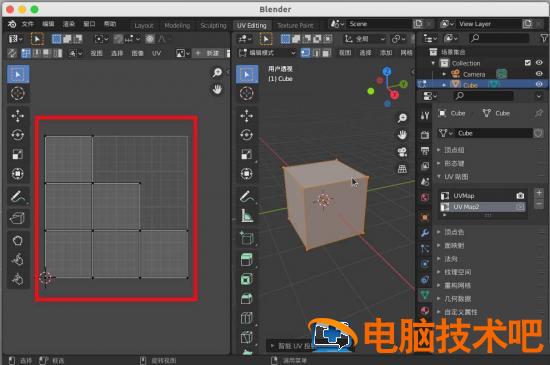Toggle UV sync selection icon
Image resolution: width=550 pixels, height=365 pixels.
[x=12, y=53]
